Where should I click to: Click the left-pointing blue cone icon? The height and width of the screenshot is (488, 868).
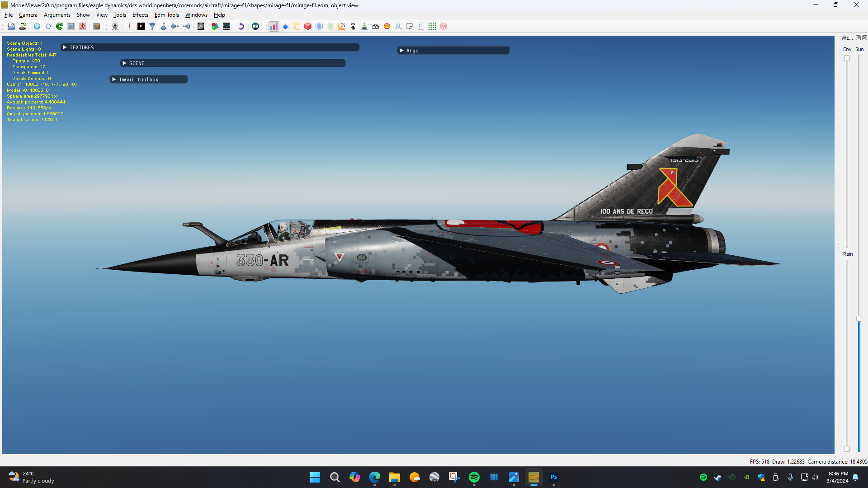click(186, 26)
